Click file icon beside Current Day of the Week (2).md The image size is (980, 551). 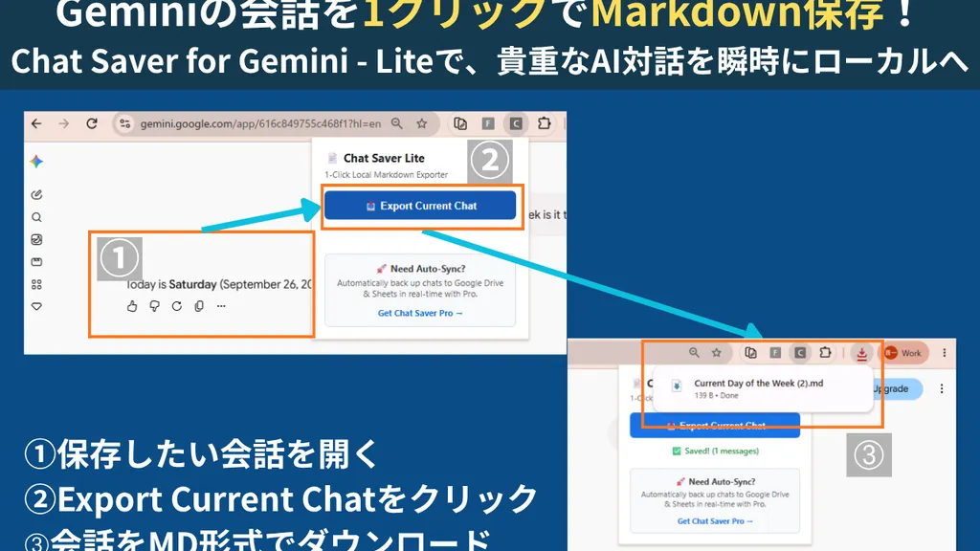[x=677, y=386]
